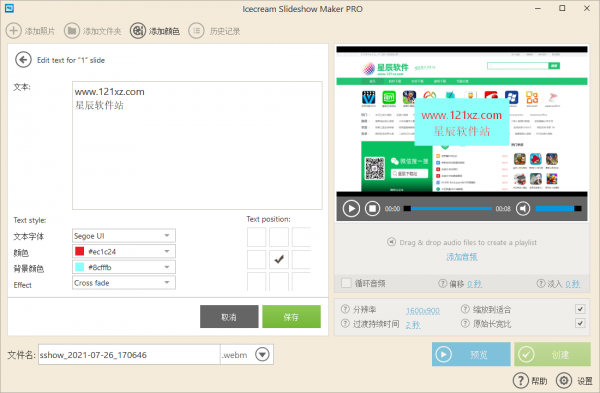Select the top-center text position cell
This screenshot has width=600, height=393.
pyautogui.click(x=279, y=237)
